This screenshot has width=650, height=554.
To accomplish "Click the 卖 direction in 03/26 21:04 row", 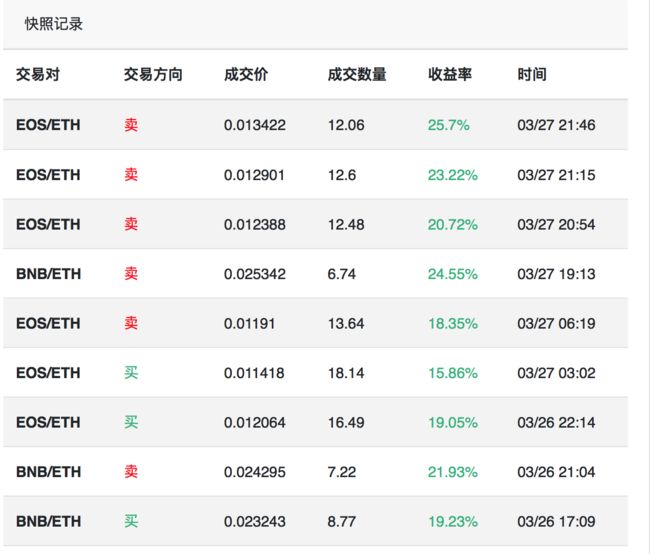I will coord(131,471).
